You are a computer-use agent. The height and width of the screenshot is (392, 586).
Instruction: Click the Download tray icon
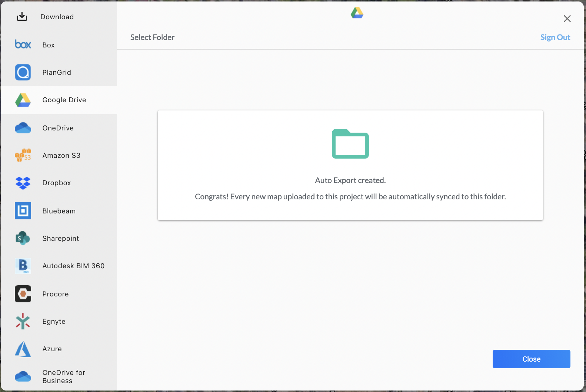[22, 17]
